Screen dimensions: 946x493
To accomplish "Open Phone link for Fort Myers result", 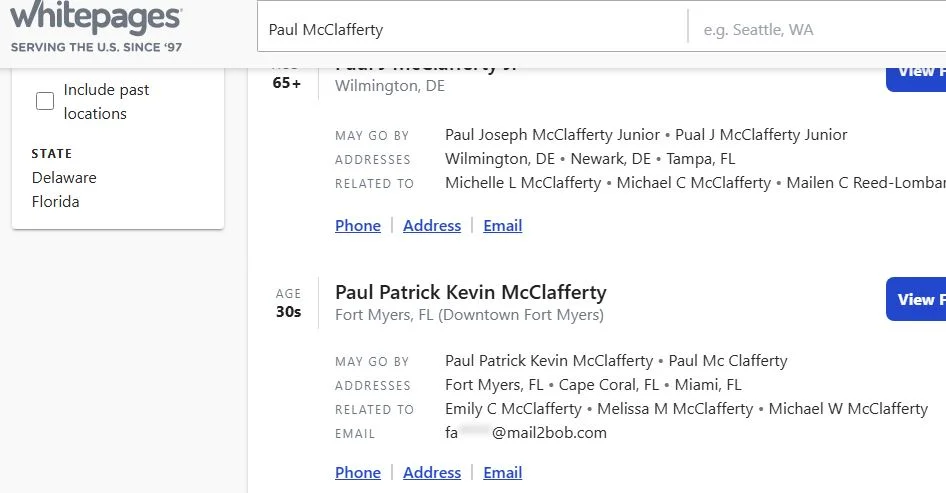I will point(358,473).
